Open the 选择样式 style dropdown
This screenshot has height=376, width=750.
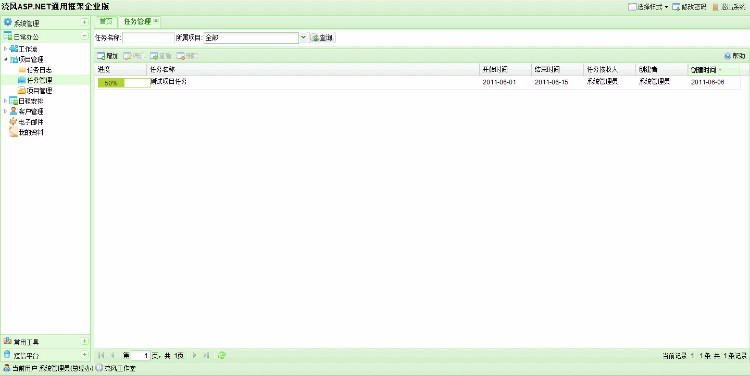(648, 7)
